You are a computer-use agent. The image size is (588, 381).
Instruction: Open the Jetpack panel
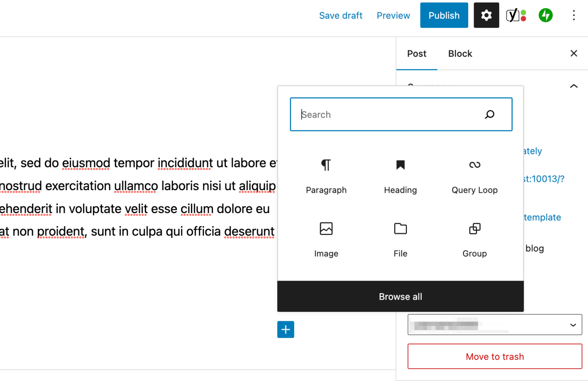coord(545,15)
